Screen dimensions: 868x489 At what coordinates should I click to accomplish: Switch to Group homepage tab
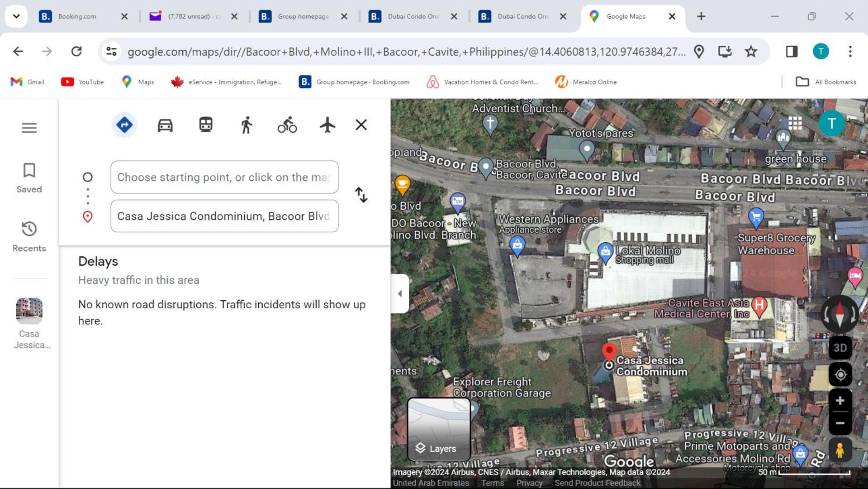[304, 16]
